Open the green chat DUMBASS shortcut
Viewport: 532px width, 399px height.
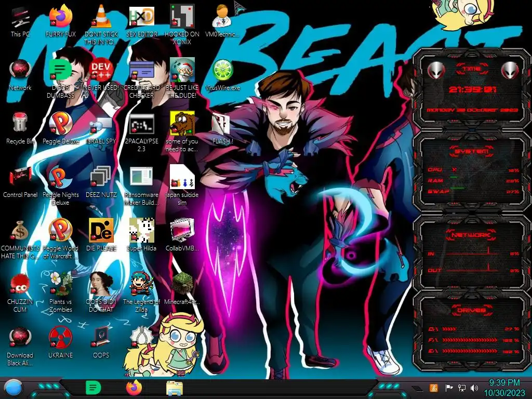pos(60,70)
